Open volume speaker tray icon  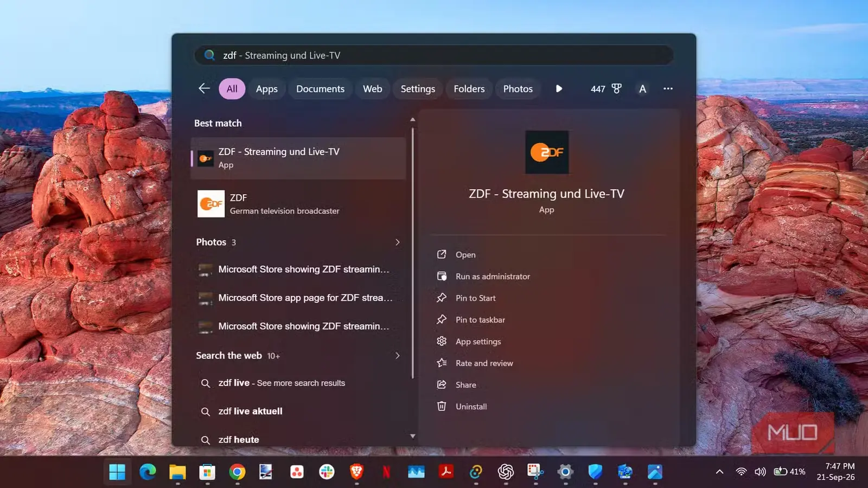point(760,472)
